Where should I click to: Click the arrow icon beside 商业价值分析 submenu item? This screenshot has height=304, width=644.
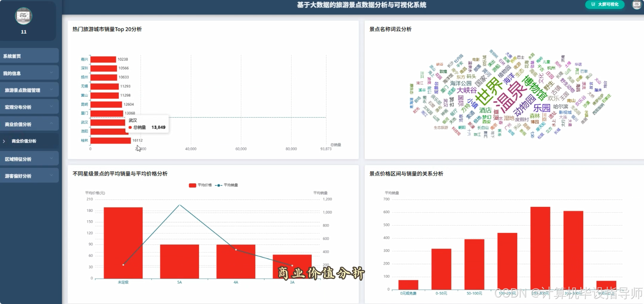coord(4,141)
